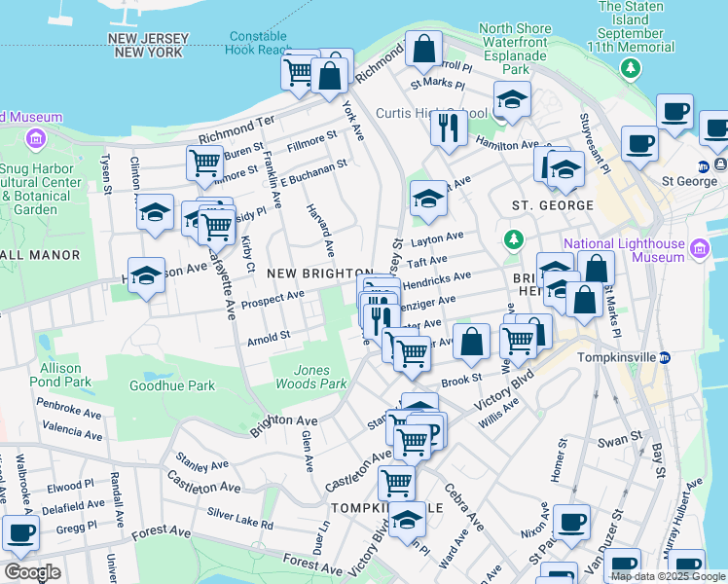Open the Google logo link

pos(32,572)
